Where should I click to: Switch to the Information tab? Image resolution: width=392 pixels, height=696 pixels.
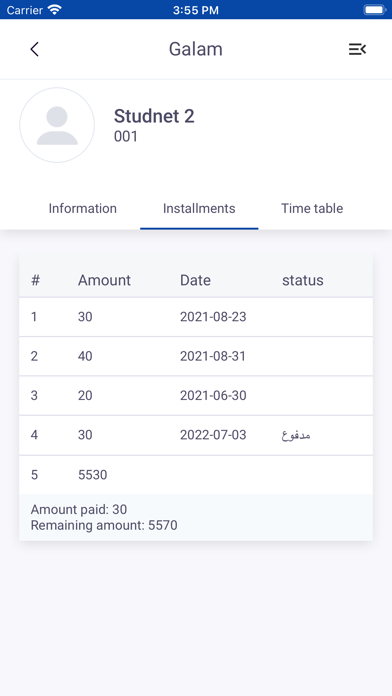click(x=83, y=208)
